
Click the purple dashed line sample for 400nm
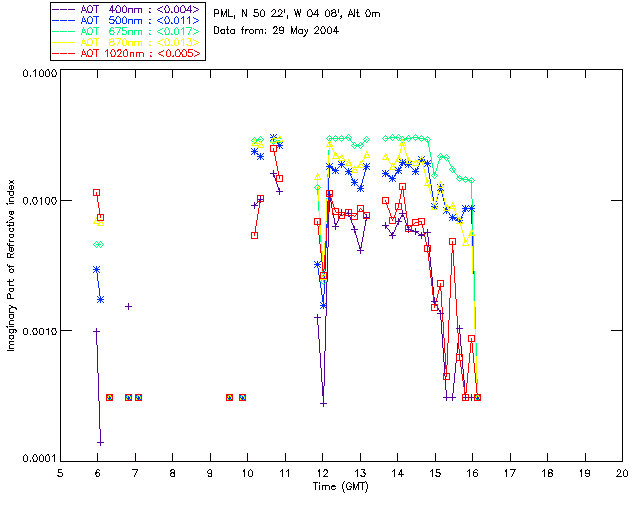point(64,9)
